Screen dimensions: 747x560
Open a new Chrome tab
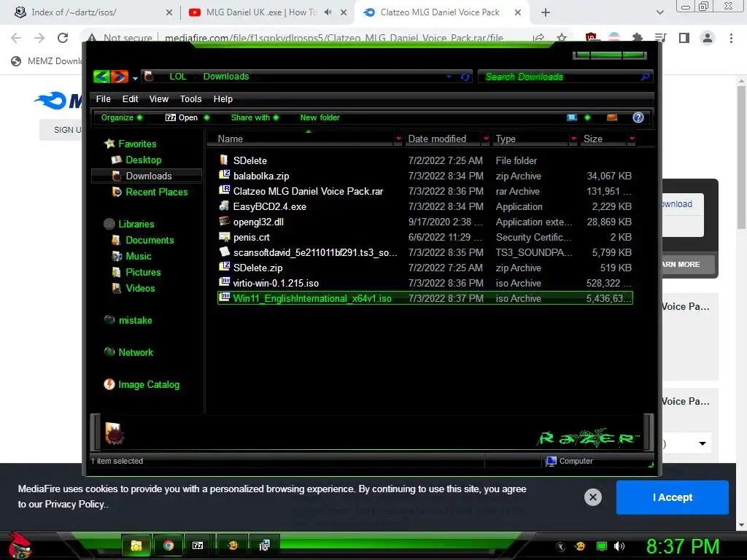pos(546,12)
